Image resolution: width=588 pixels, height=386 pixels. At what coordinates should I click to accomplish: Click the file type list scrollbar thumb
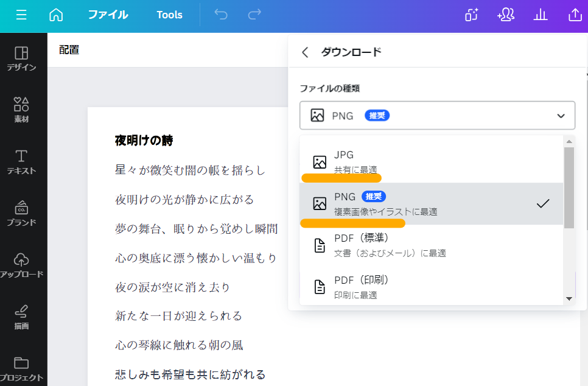click(569, 188)
